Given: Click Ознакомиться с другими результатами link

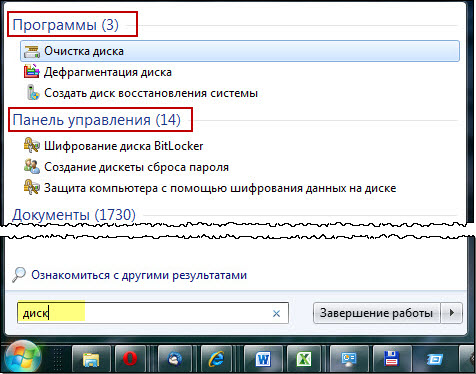Looking at the screenshot, I should pyautogui.click(x=139, y=275).
